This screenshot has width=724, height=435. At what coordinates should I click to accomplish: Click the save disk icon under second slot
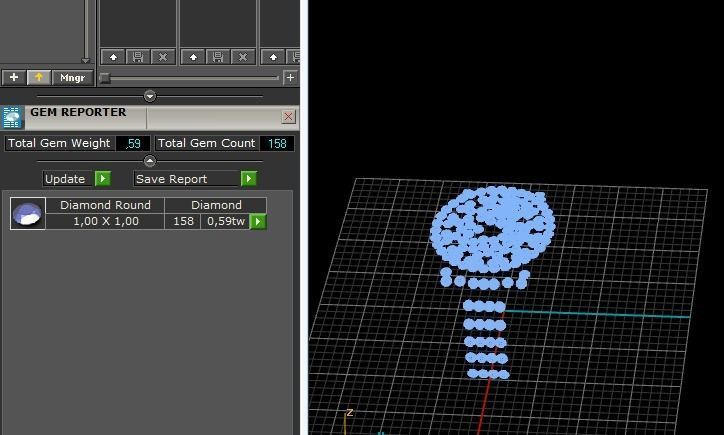pyautogui.click(x=218, y=57)
